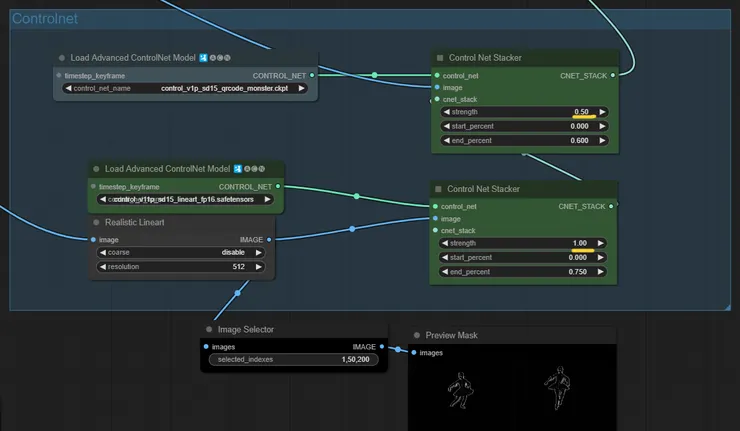
Task: Click the strength value 1.00 slider field
Action: tap(522, 243)
